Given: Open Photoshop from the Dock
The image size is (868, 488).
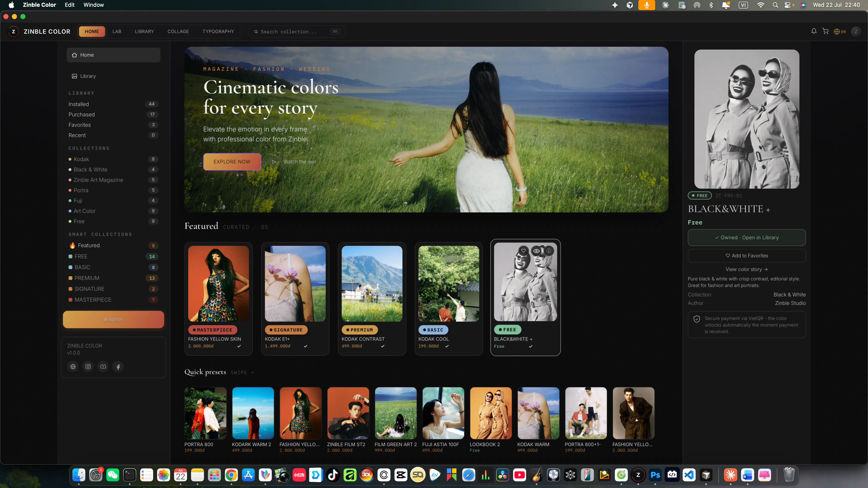Looking at the screenshot, I should [x=655, y=475].
